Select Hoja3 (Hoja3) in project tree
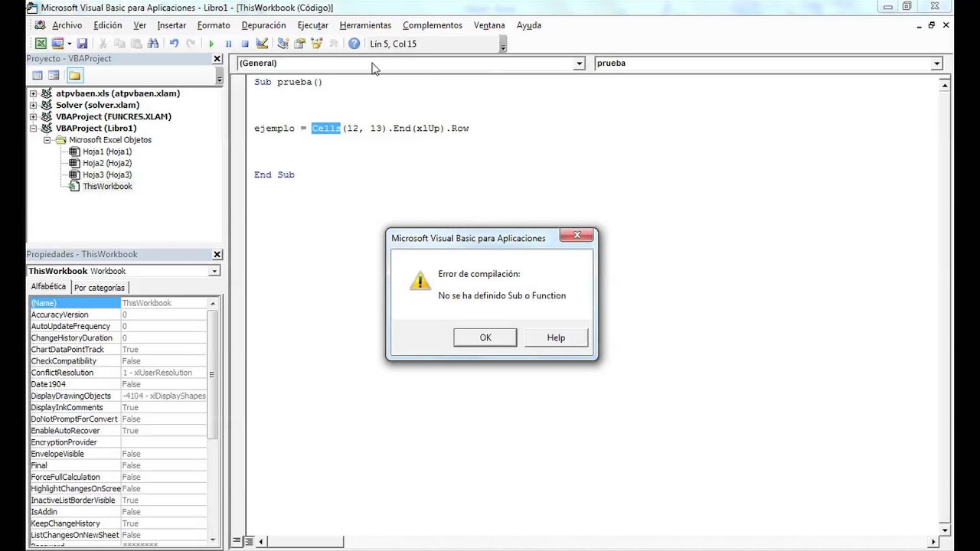This screenshot has height=551, width=980. (x=107, y=174)
